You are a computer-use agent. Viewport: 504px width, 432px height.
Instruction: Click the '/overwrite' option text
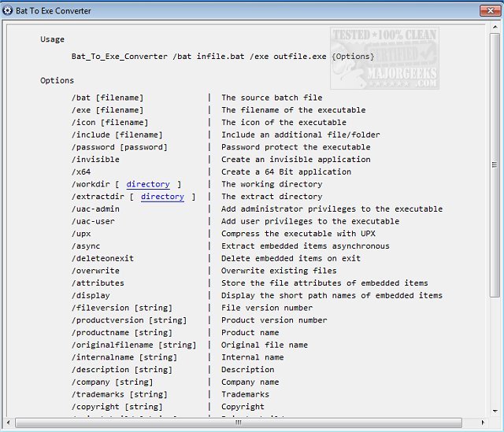pos(95,271)
